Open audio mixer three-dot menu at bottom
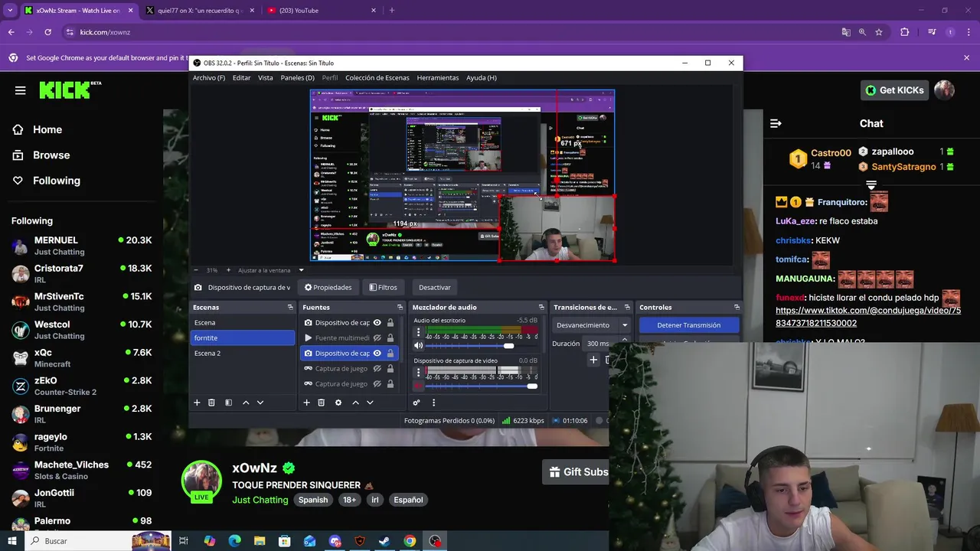This screenshot has width=980, height=551. (x=433, y=403)
